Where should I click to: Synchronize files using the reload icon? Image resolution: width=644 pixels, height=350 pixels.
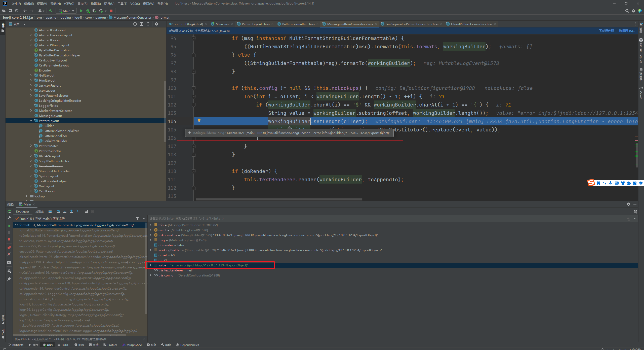coord(17,11)
